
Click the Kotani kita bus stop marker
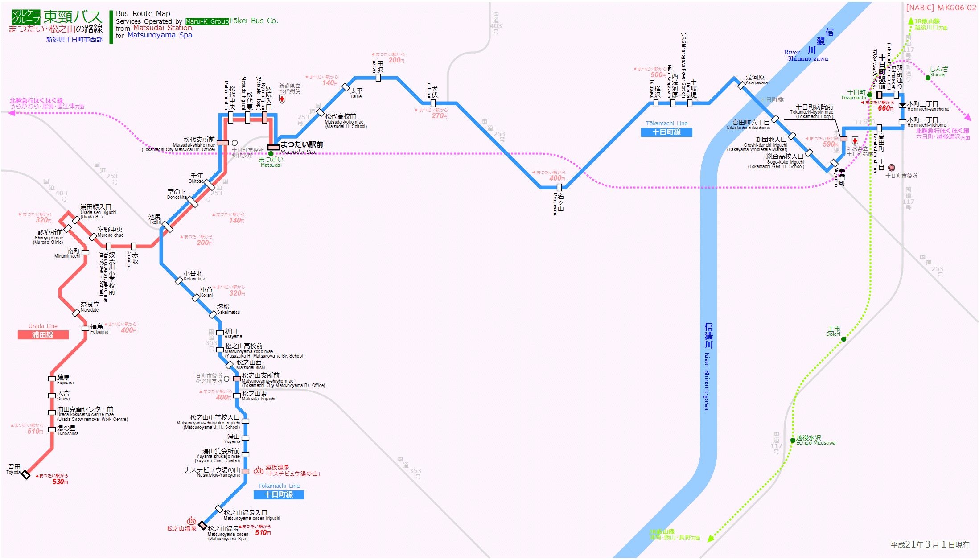click(x=179, y=280)
